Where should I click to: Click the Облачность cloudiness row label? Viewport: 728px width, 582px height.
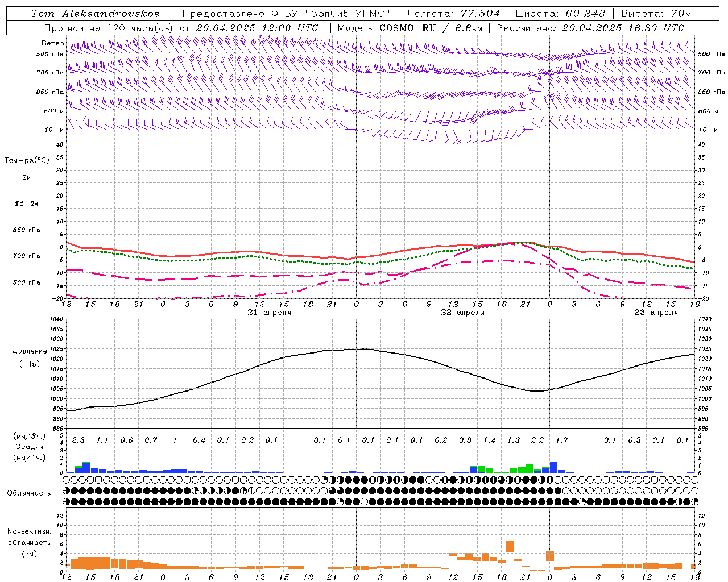click(29, 493)
